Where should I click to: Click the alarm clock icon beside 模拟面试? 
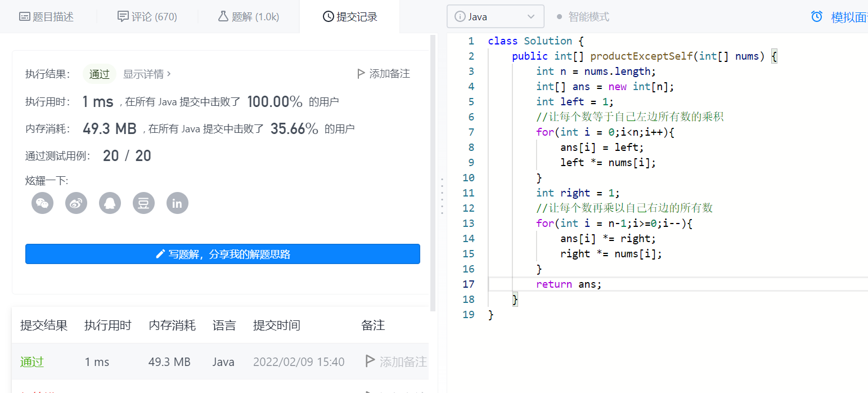817,17
